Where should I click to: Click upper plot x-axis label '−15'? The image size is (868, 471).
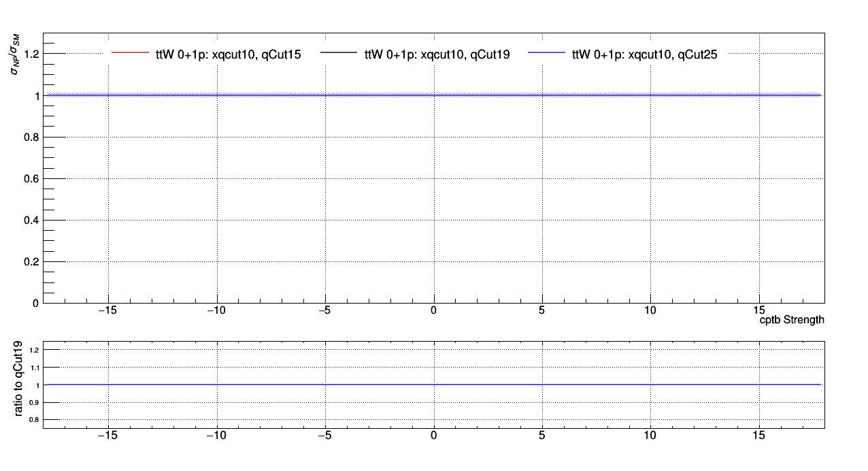pos(107,311)
